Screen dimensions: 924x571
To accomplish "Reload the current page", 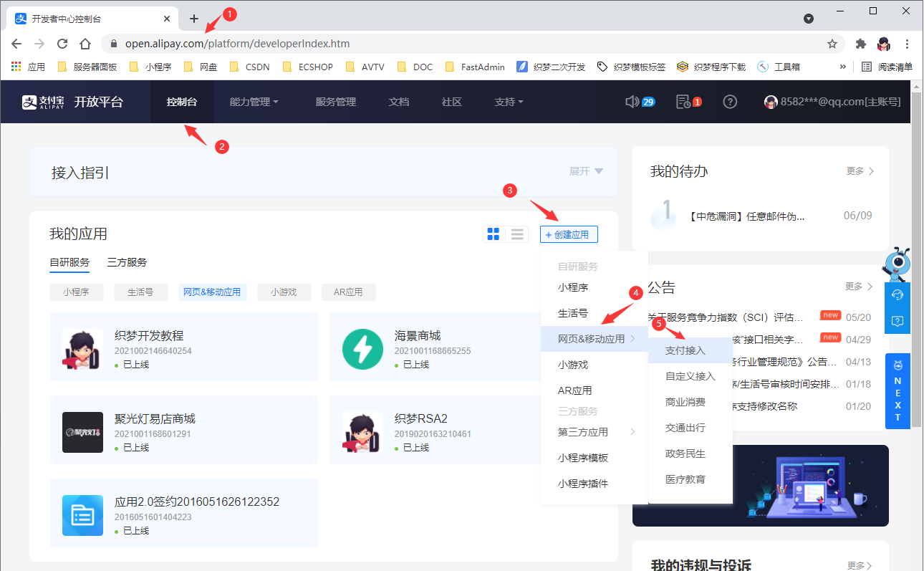I will [62, 44].
